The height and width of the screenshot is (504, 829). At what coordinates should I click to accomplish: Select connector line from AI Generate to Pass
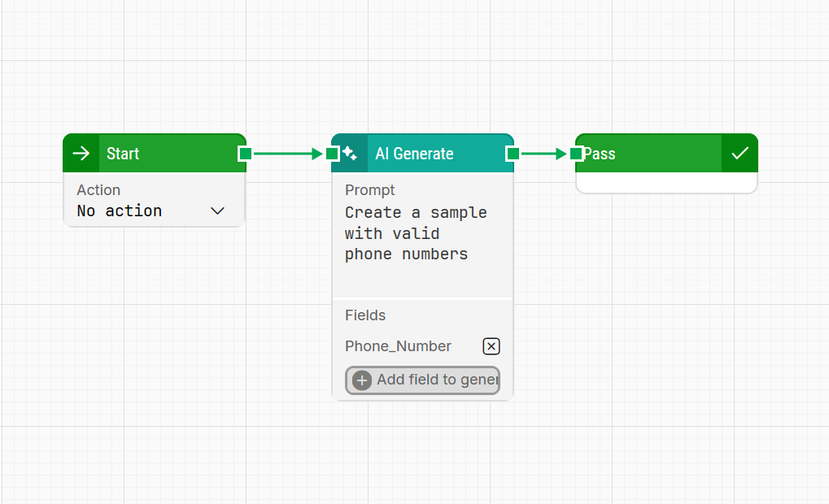541,154
